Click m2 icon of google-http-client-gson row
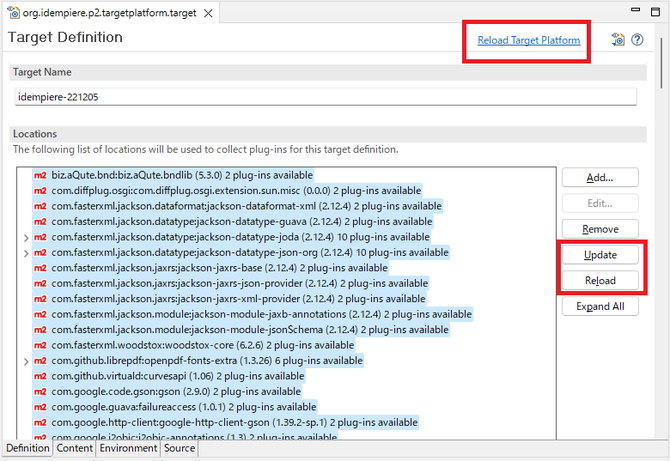This screenshot has width=670, height=461. coord(40,422)
